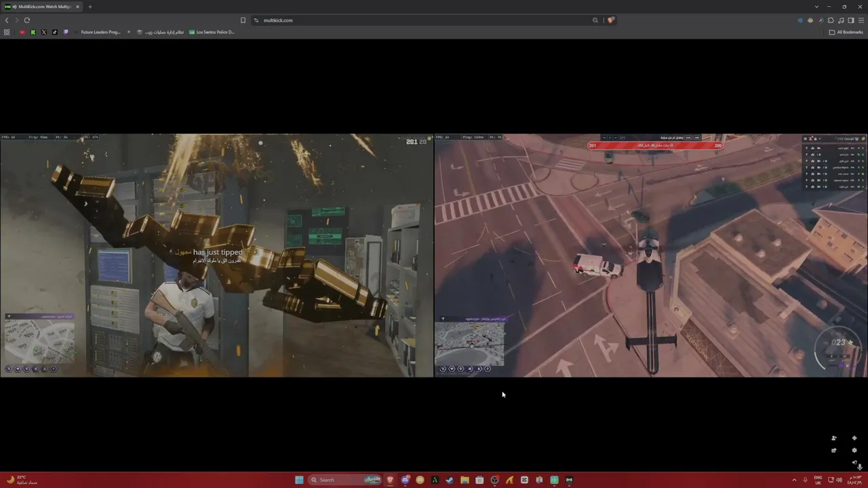Image resolution: width=868 pixels, height=488 pixels.
Task: Show hidden system tray icons
Action: point(794,480)
